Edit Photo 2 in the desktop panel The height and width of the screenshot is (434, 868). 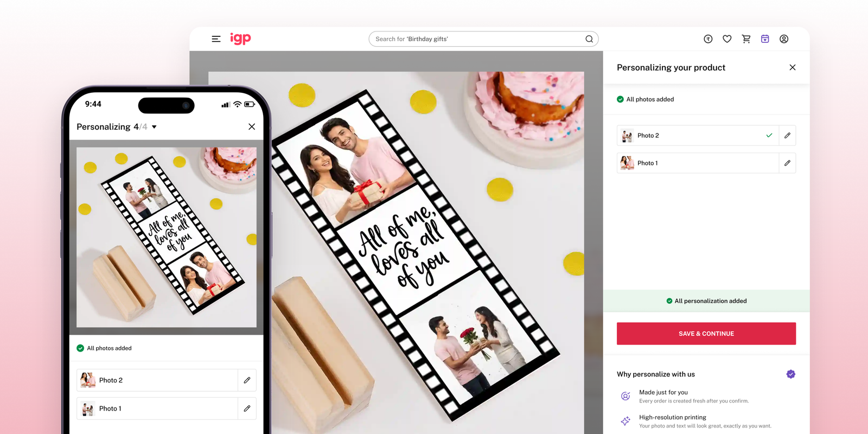[x=787, y=136]
